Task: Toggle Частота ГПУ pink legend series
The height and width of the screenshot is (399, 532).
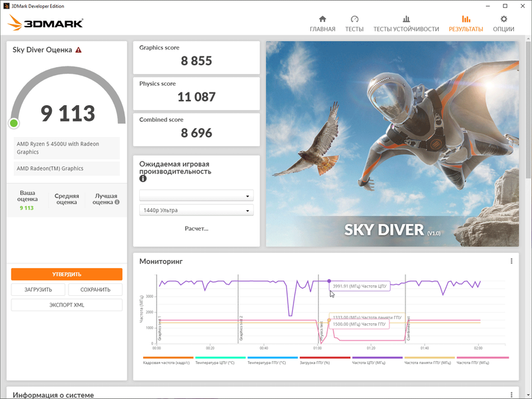Action: coord(483,360)
